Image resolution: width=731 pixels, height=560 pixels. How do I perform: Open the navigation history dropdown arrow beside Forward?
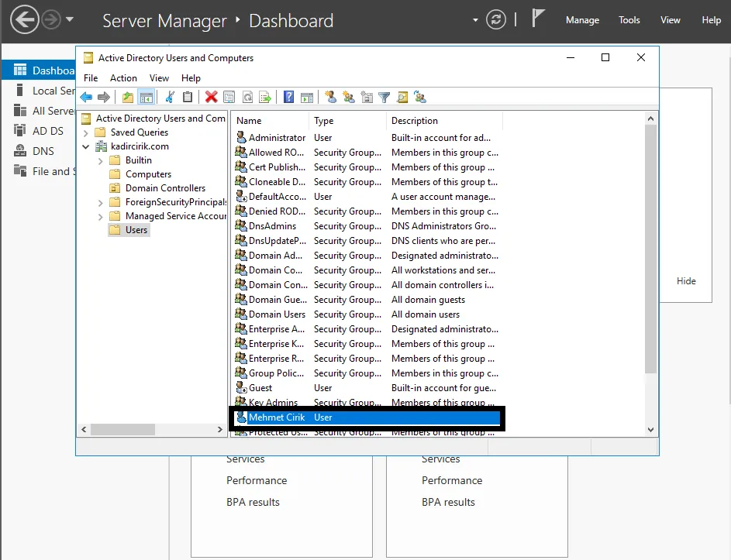70,19
